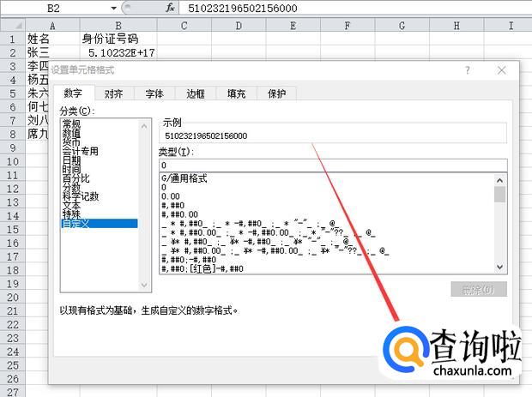Select column A header

tap(52, 26)
